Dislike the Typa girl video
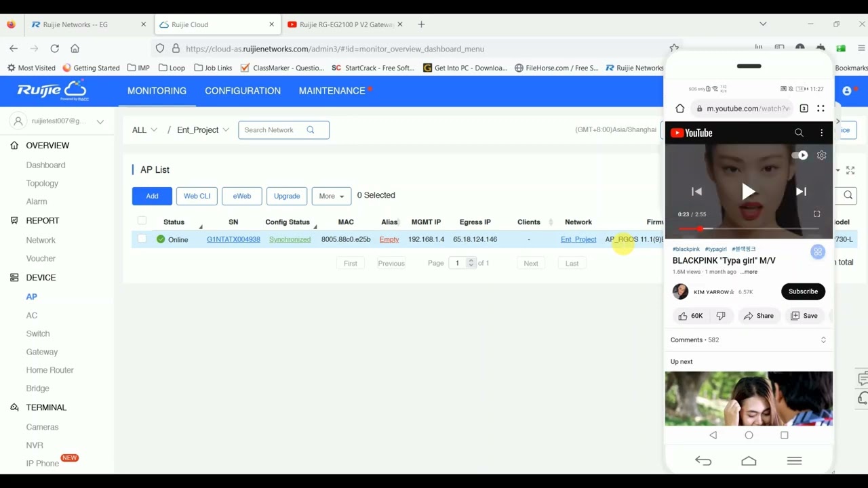Viewport: 868px width, 488px height. coord(721,316)
